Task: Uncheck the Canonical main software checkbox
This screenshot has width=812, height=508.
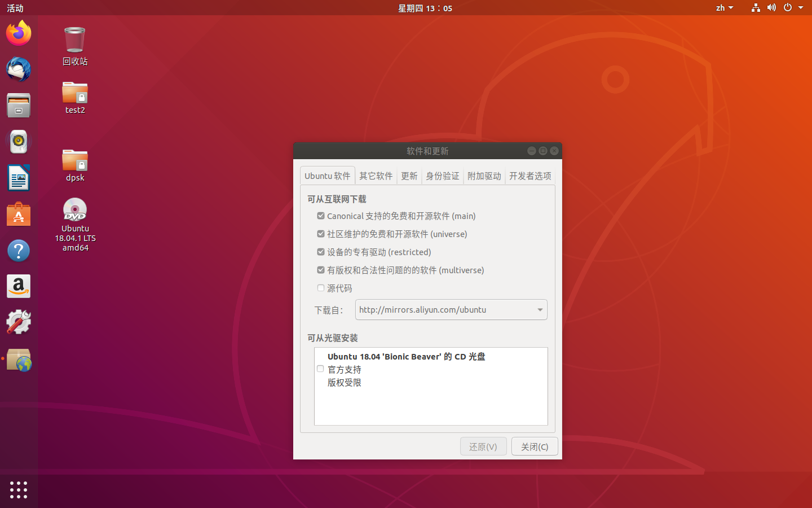Action: pyautogui.click(x=321, y=216)
